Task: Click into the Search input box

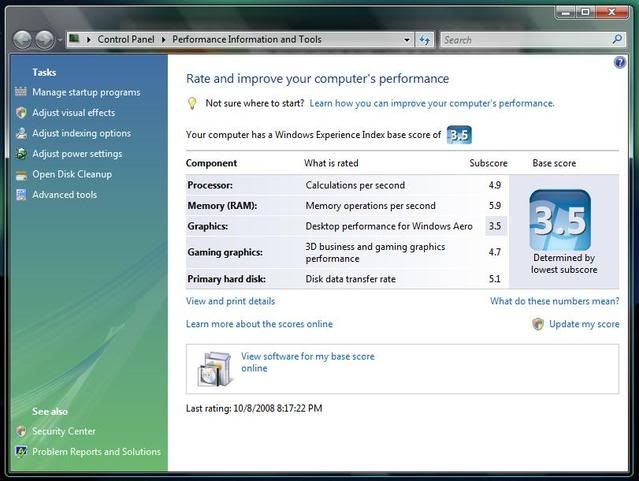Action: pos(526,40)
